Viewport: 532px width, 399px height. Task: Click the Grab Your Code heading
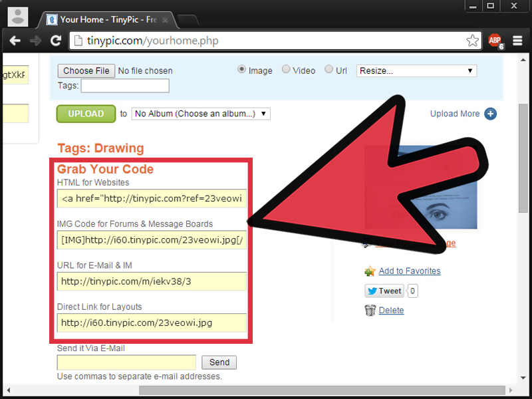coord(105,169)
